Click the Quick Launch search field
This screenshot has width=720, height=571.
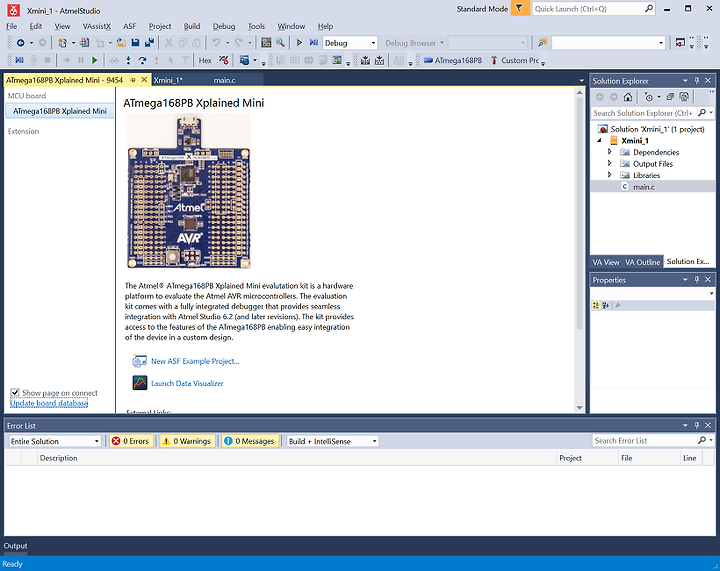click(x=593, y=9)
